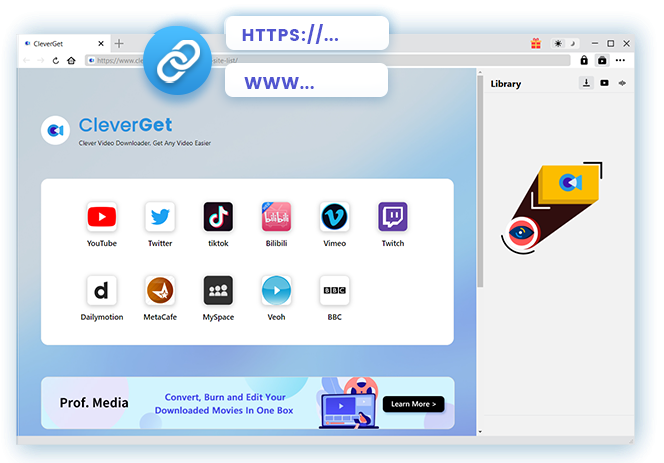Viewport: 664px width, 463px height.
Task: Click the bag icon in toolbar
Action: (602, 60)
